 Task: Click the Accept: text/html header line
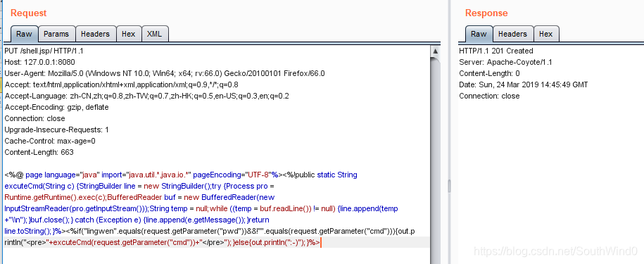click(122, 84)
